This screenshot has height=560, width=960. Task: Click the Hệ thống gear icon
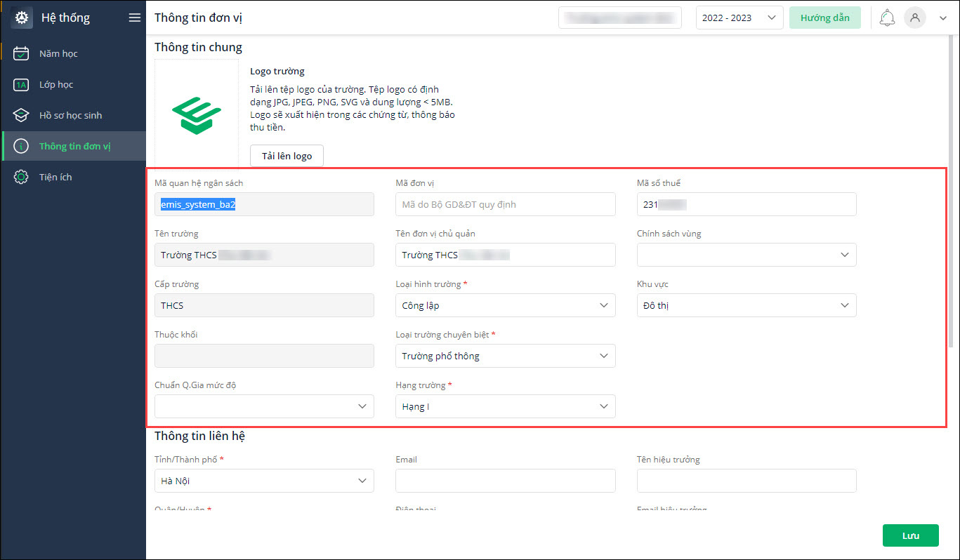[22, 18]
